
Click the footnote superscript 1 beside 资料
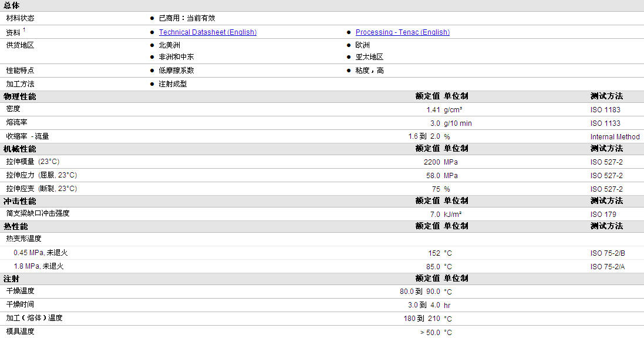point(24,30)
